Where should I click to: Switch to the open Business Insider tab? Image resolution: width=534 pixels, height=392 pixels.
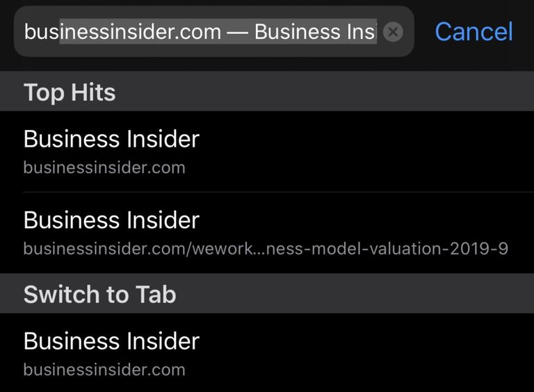coord(267,353)
